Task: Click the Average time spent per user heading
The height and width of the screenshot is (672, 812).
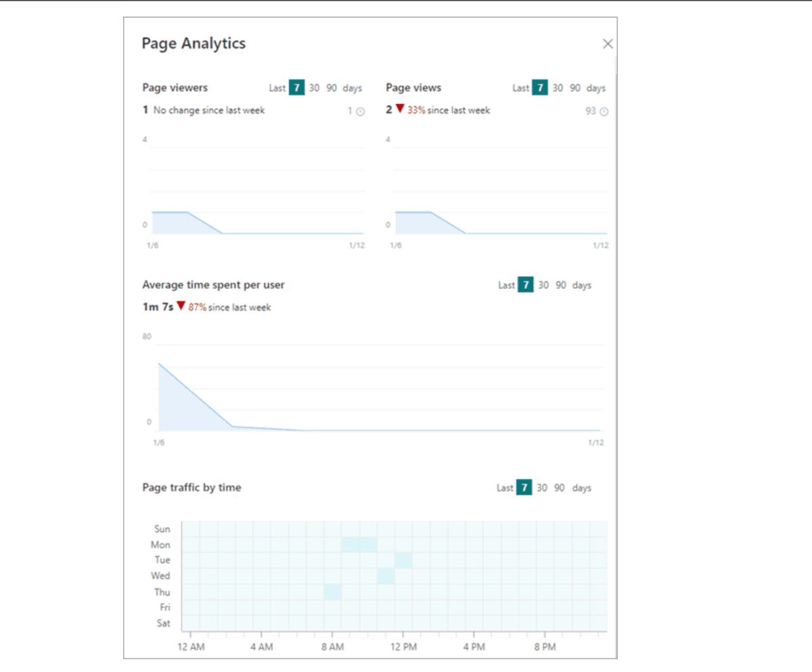Action: [213, 285]
